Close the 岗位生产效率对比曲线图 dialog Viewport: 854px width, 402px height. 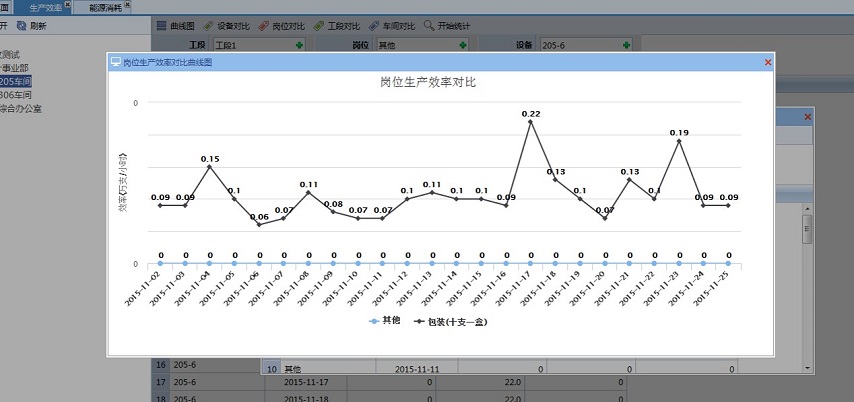pos(767,62)
